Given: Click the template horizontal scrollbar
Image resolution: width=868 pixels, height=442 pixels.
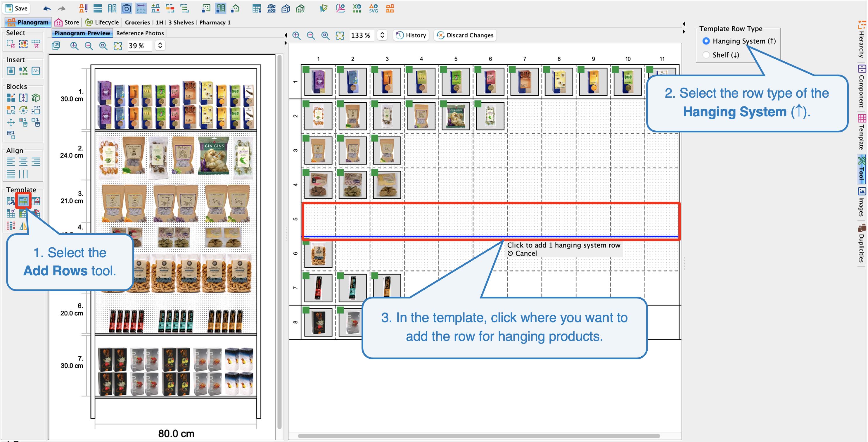Looking at the screenshot, I should [x=478, y=436].
